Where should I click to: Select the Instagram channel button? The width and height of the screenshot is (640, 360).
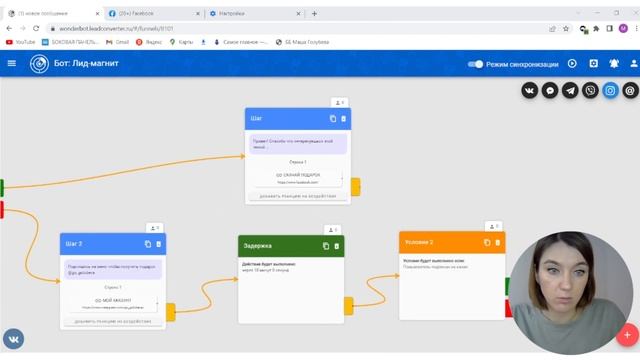610,90
